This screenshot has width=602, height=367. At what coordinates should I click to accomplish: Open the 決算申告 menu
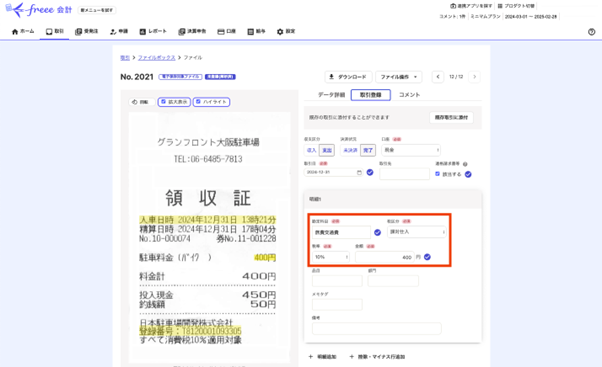tap(192, 31)
